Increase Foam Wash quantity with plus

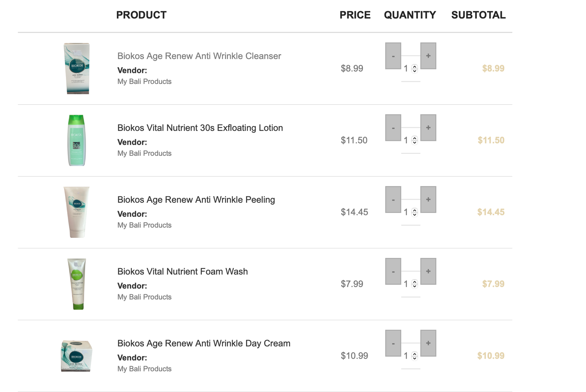pyautogui.click(x=428, y=271)
